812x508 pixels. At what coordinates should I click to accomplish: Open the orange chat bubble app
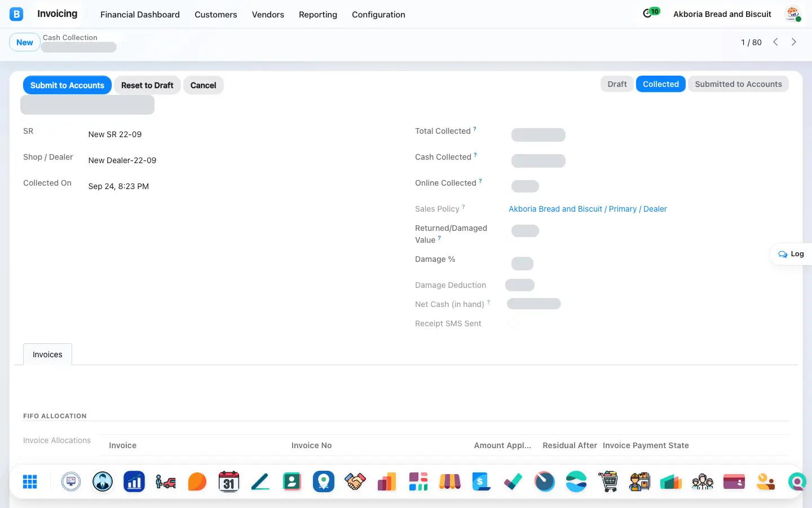pos(197,481)
